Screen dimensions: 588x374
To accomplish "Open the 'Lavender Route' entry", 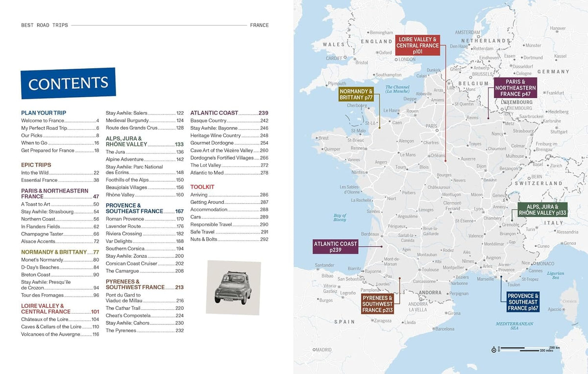I will 145,226.
